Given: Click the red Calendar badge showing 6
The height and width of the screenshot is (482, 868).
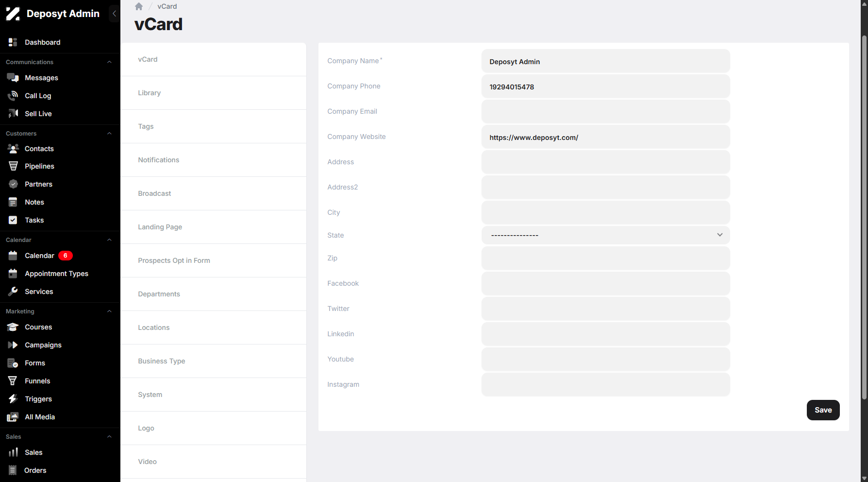Looking at the screenshot, I should 66,256.
